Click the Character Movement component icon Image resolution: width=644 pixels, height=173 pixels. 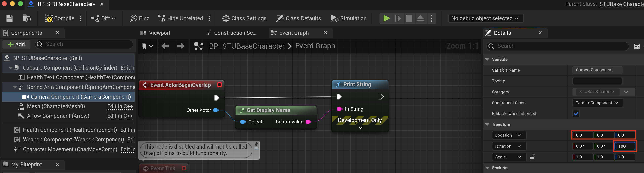[17, 149]
